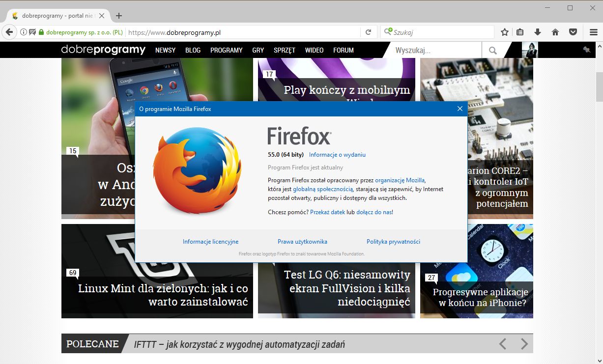Click the 'Przekaż datek' link
603x364 pixels.
(x=327, y=212)
